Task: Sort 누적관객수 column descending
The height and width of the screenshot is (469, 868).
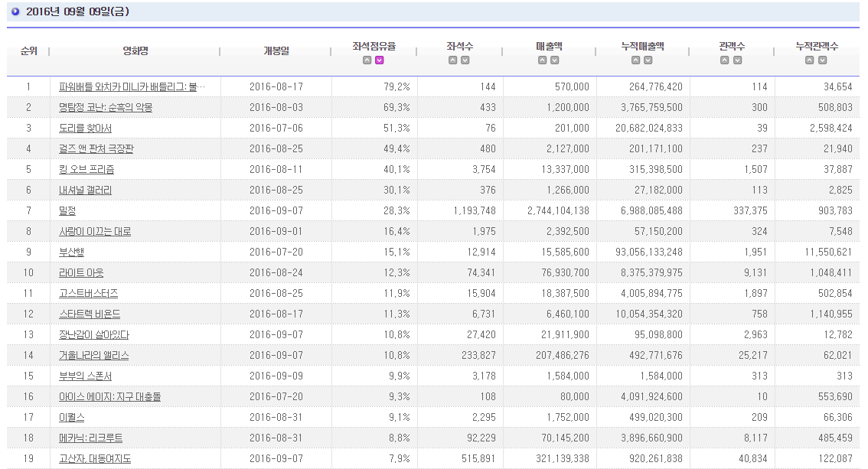Action: tap(822, 60)
